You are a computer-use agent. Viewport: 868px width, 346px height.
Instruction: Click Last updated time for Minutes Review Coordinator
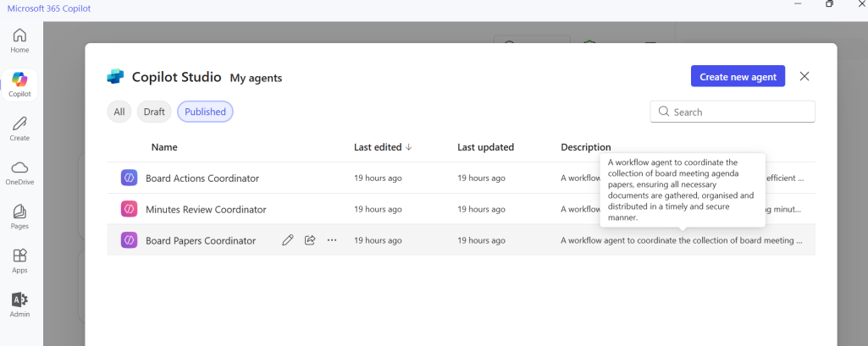[481, 210]
